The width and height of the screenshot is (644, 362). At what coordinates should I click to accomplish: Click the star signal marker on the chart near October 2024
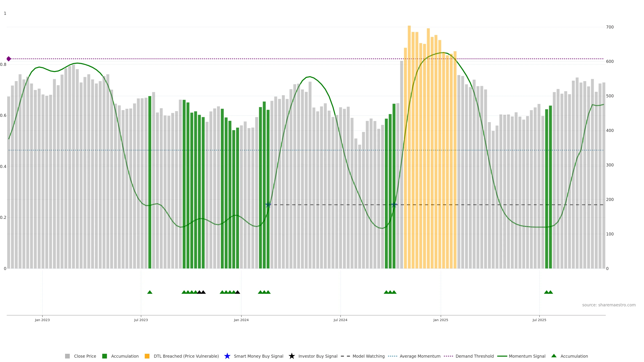pos(394,205)
